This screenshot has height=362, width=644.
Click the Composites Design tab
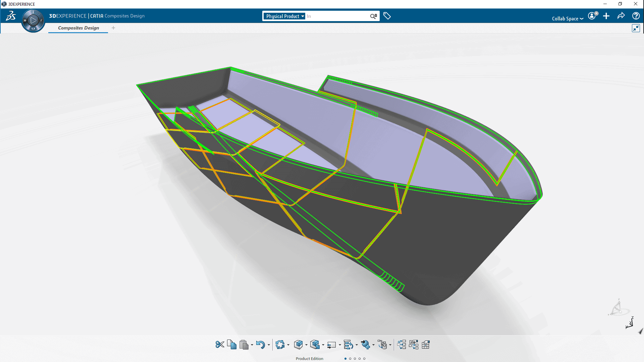78,28
